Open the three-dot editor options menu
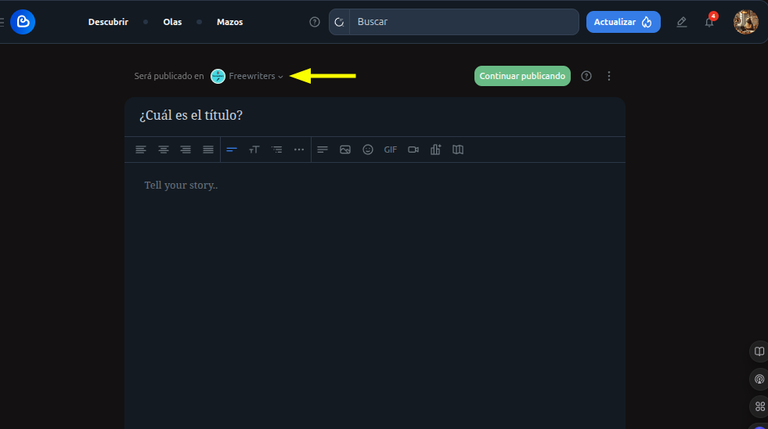Image resolution: width=768 pixels, height=429 pixels. coord(609,76)
